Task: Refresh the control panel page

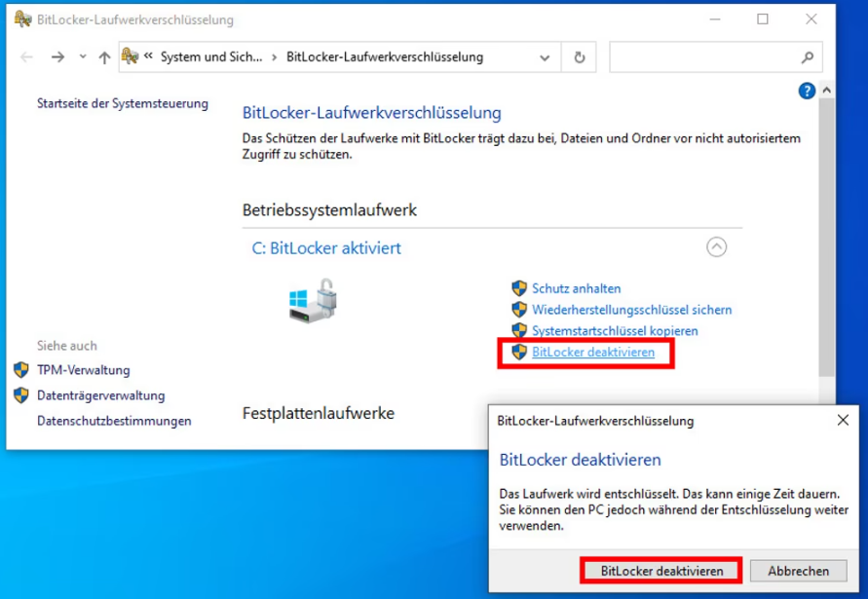Action: [x=579, y=57]
